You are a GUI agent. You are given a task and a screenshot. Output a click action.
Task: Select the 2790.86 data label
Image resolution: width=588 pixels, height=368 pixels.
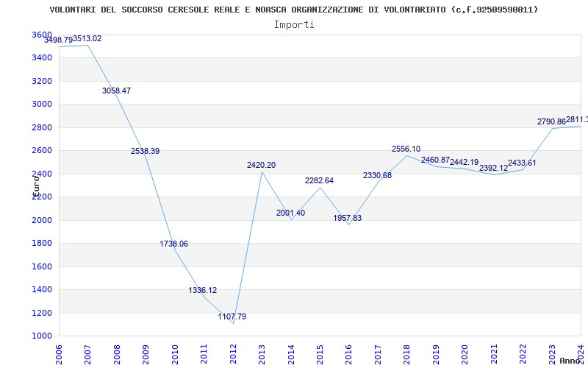click(x=552, y=121)
